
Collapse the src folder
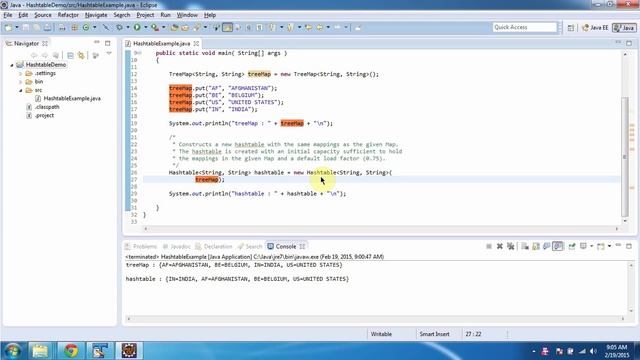tap(20, 90)
